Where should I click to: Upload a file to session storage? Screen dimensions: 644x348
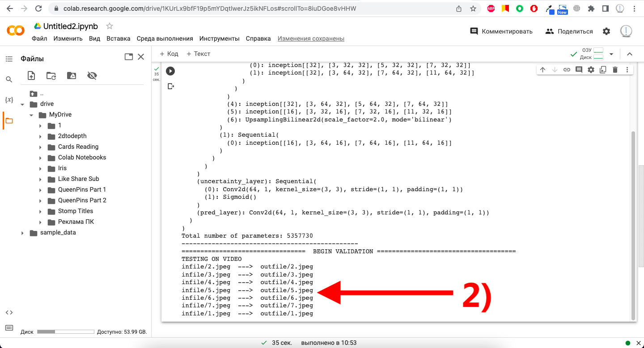pyautogui.click(x=31, y=76)
